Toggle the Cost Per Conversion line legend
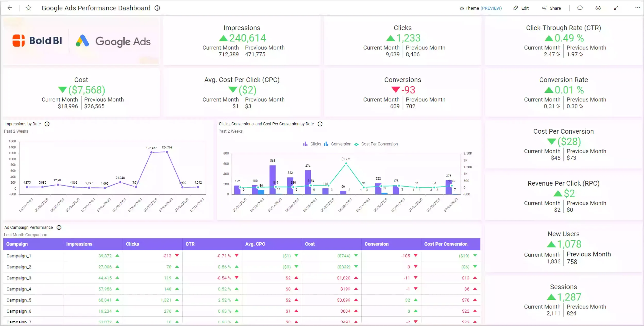Viewport: 644px width, 326px height. point(376,144)
